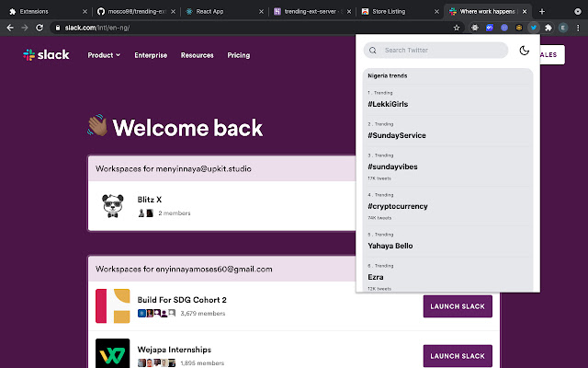Switch to the trending-ext-server tab
The image size is (588, 368).
312,12
